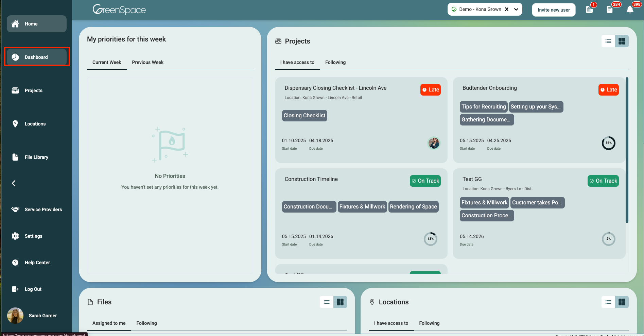Switch Locations to list view

coord(608,302)
